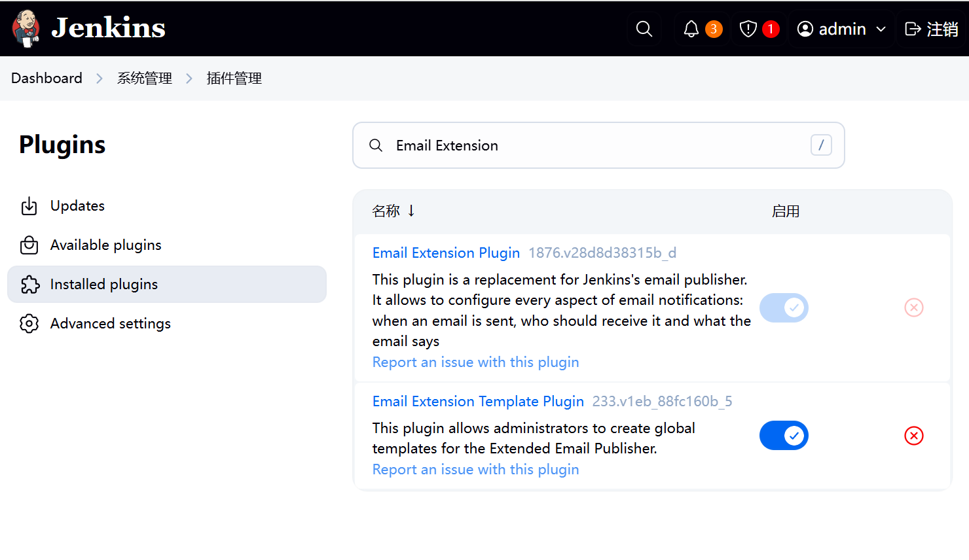Open Advanced settings sidebar tab
This screenshot has height=560, width=969.
click(167, 324)
